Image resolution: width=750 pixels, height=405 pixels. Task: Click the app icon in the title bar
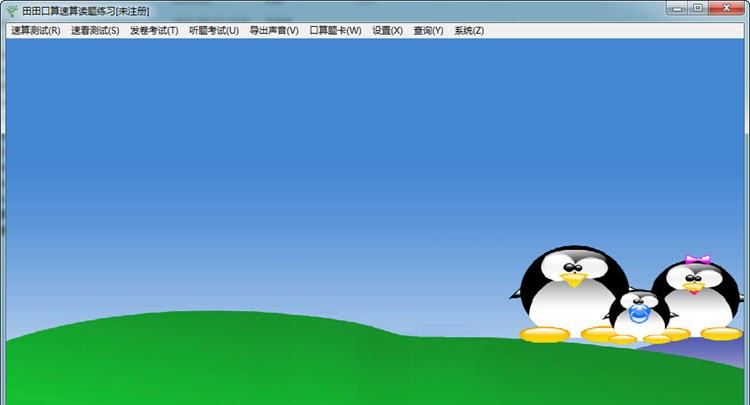[x=13, y=11]
